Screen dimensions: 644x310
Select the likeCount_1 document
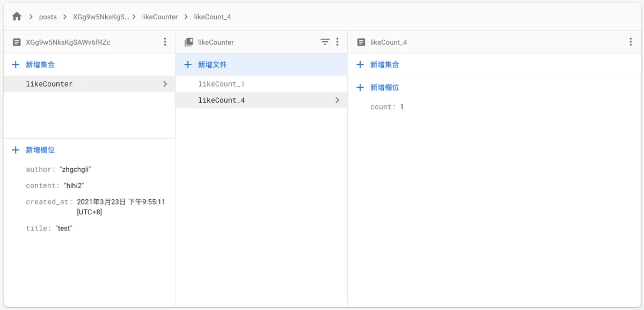point(221,84)
